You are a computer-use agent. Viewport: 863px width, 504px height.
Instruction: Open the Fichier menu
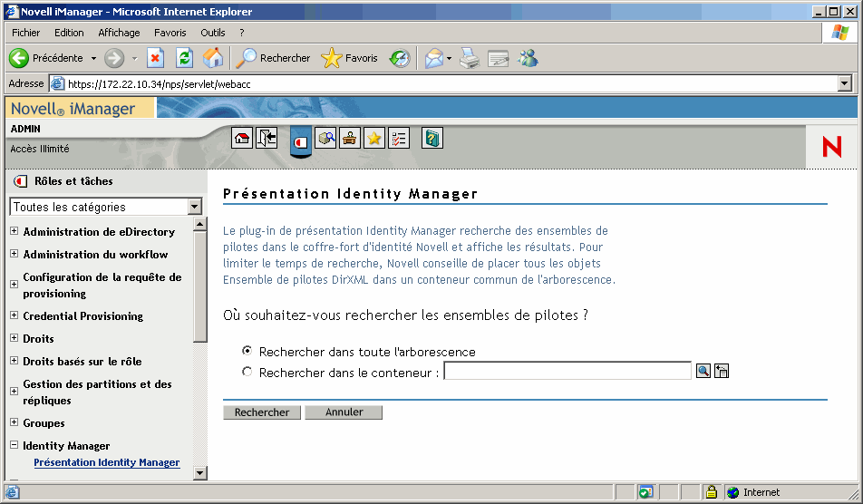(26, 33)
